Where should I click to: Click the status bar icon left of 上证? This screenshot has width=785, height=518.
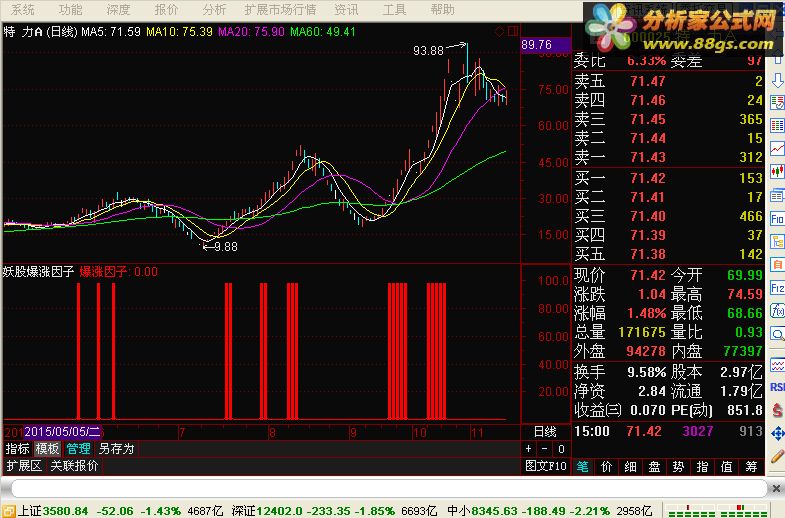tap(9, 511)
